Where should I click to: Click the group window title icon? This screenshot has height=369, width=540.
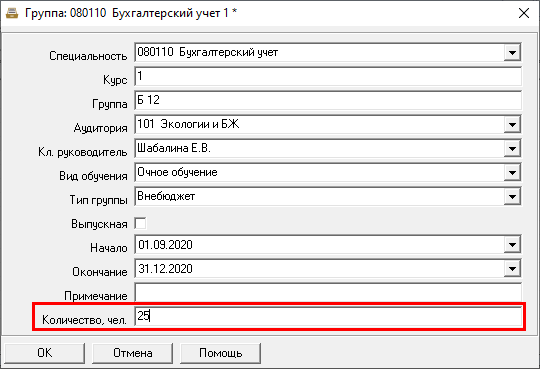coord(12,13)
